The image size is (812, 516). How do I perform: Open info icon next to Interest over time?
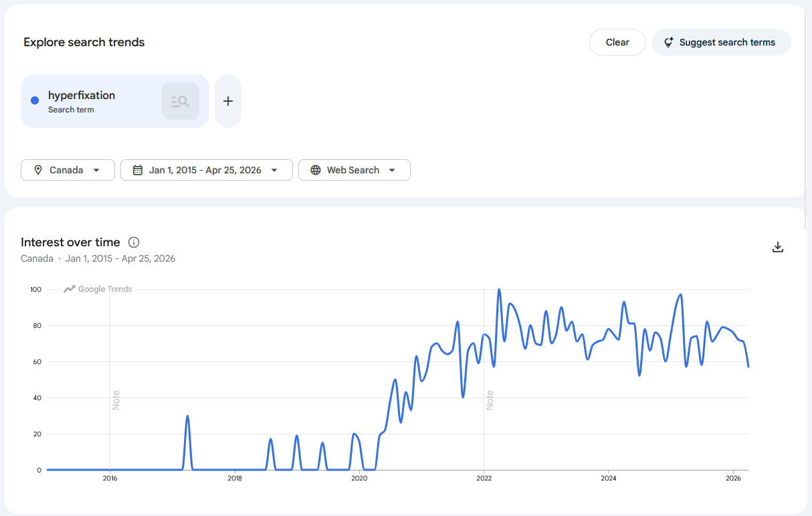tap(134, 242)
